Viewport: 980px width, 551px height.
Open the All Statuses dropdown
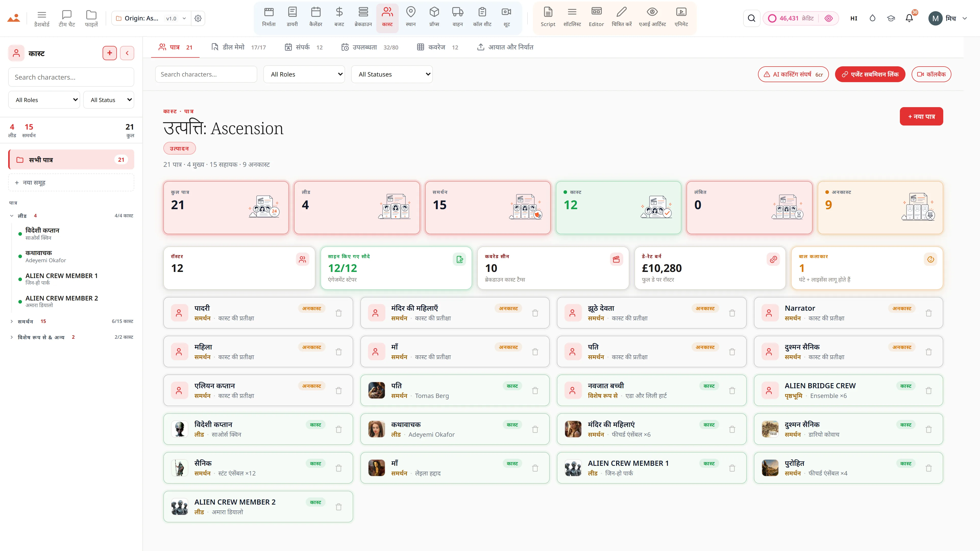[392, 74]
